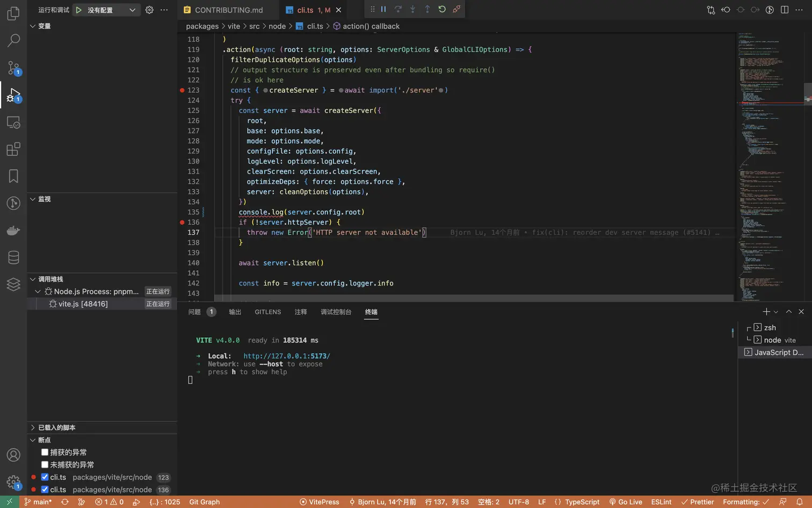
Task: Open Accounts icon in activity bar
Action: (13, 455)
